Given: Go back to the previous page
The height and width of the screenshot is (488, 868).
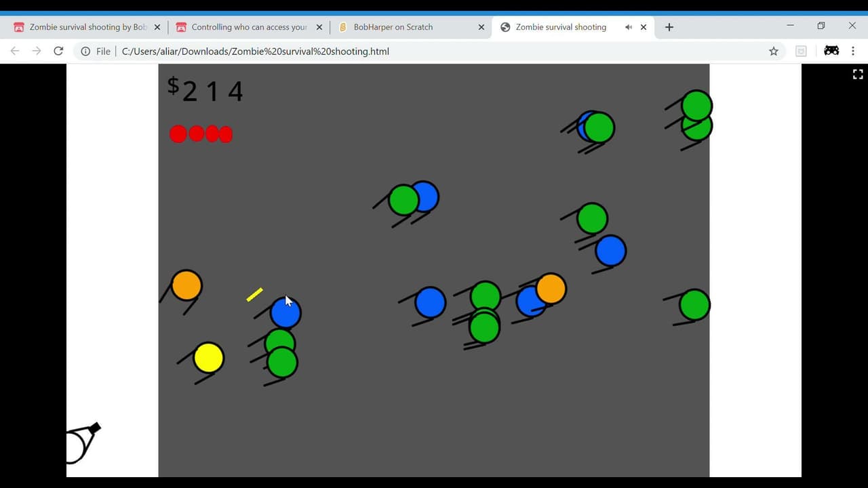Looking at the screenshot, I should 15,51.
